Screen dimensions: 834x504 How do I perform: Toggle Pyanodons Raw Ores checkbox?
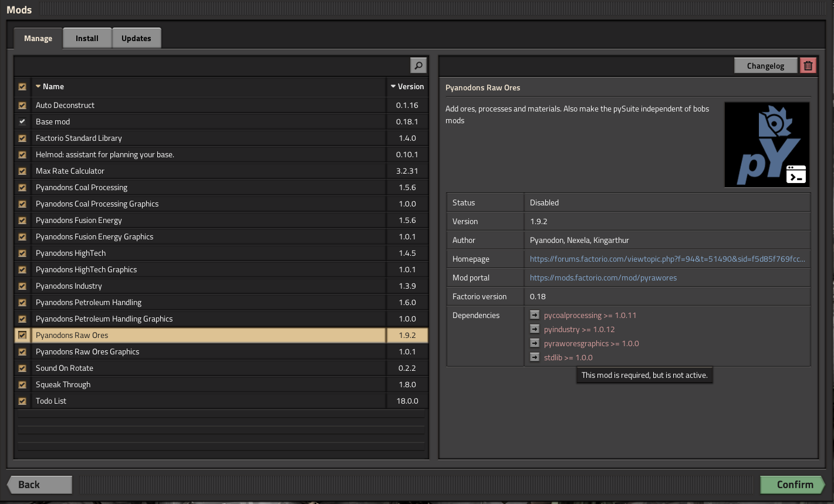(22, 336)
